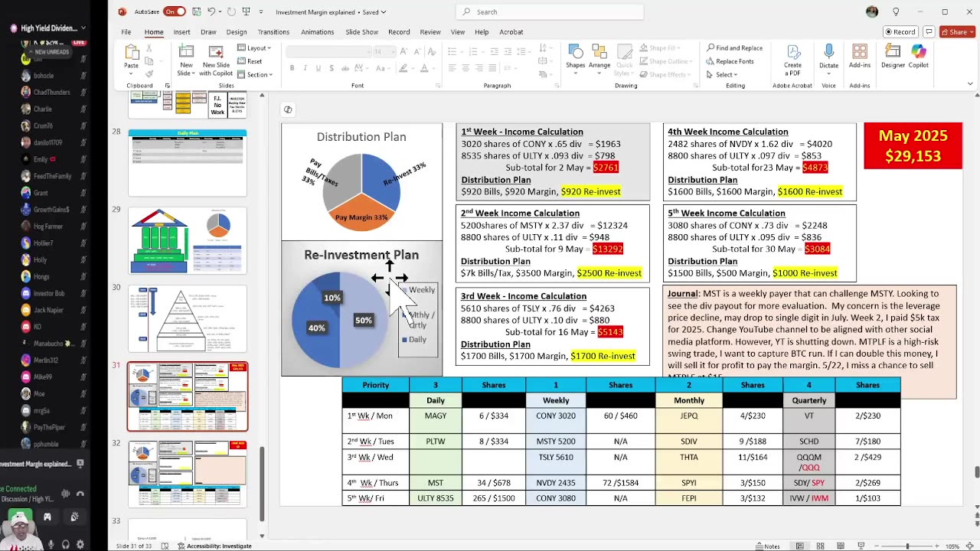Click the Reset slide button
This screenshot has height=551, width=980.
250,61
